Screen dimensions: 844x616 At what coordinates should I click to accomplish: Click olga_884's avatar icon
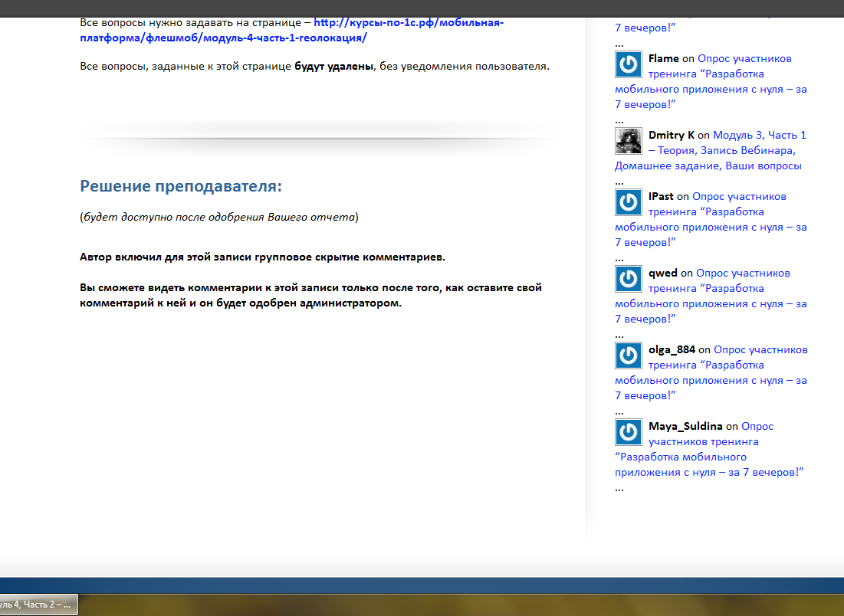click(628, 356)
